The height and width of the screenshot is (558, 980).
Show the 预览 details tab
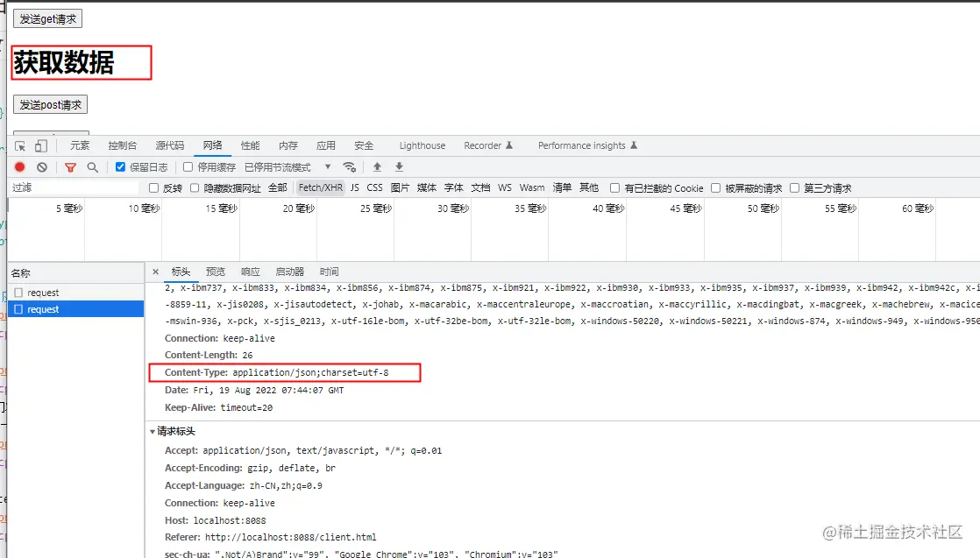pyautogui.click(x=216, y=272)
